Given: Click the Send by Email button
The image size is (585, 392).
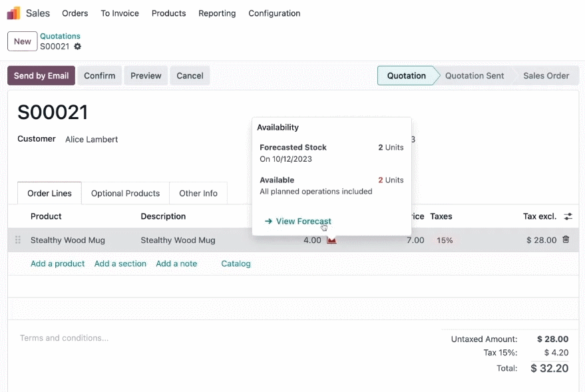Looking at the screenshot, I should (x=41, y=76).
